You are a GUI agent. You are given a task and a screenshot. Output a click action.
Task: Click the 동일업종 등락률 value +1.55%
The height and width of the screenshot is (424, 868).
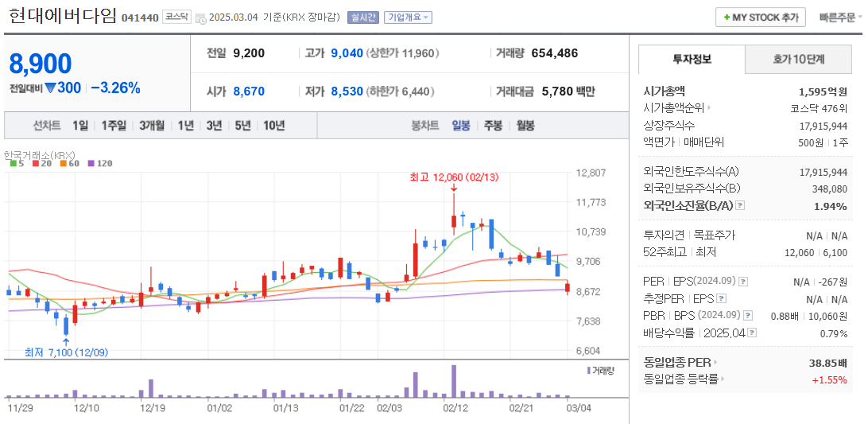click(830, 380)
